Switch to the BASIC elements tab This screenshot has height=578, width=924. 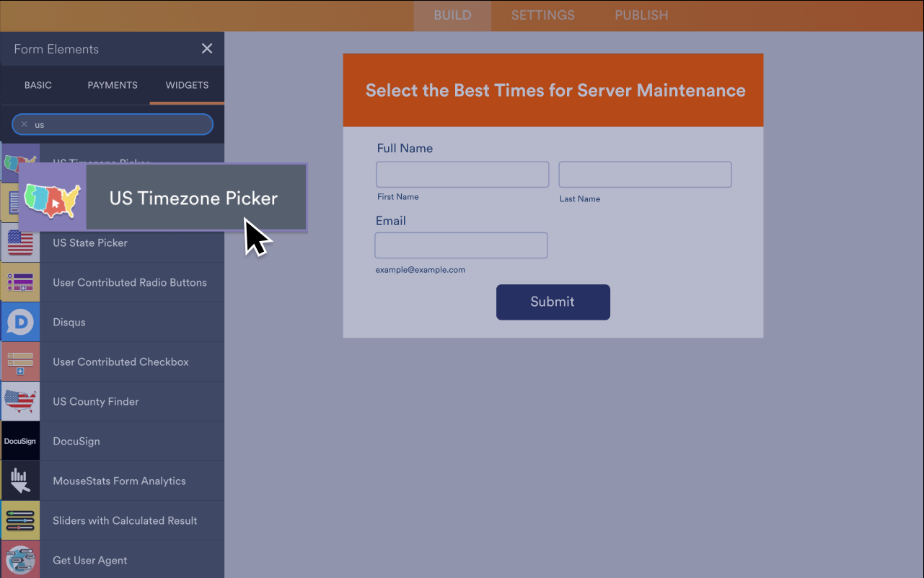point(38,84)
